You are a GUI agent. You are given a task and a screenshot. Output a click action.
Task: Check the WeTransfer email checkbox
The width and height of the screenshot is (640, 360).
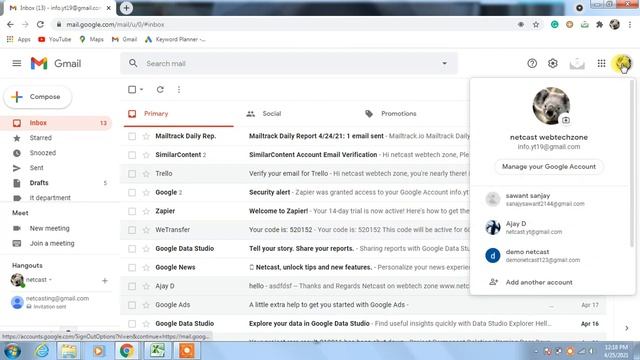[132, 230]
